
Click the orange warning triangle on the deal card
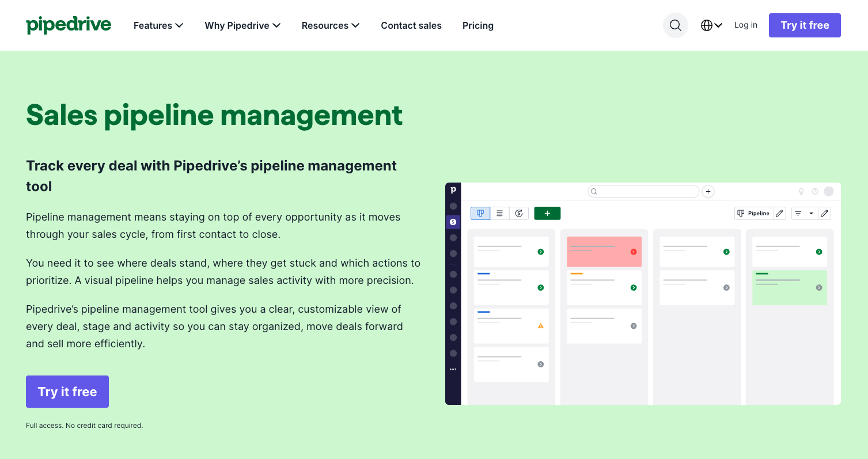[540, 326]
